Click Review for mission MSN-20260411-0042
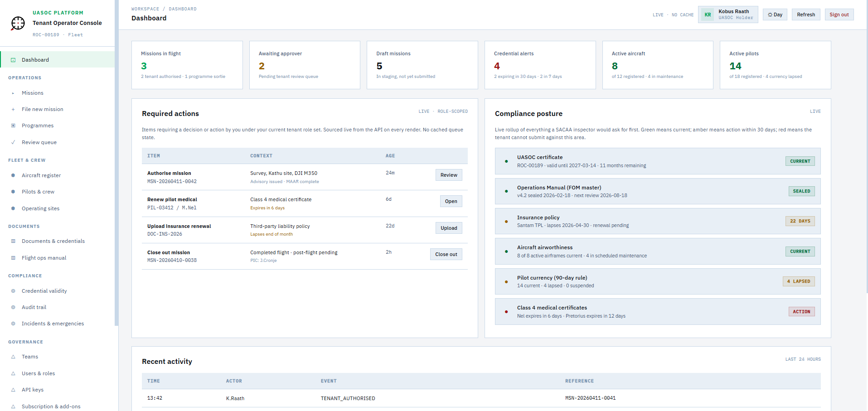Screen dimensions: 868x411 (448, 174)
